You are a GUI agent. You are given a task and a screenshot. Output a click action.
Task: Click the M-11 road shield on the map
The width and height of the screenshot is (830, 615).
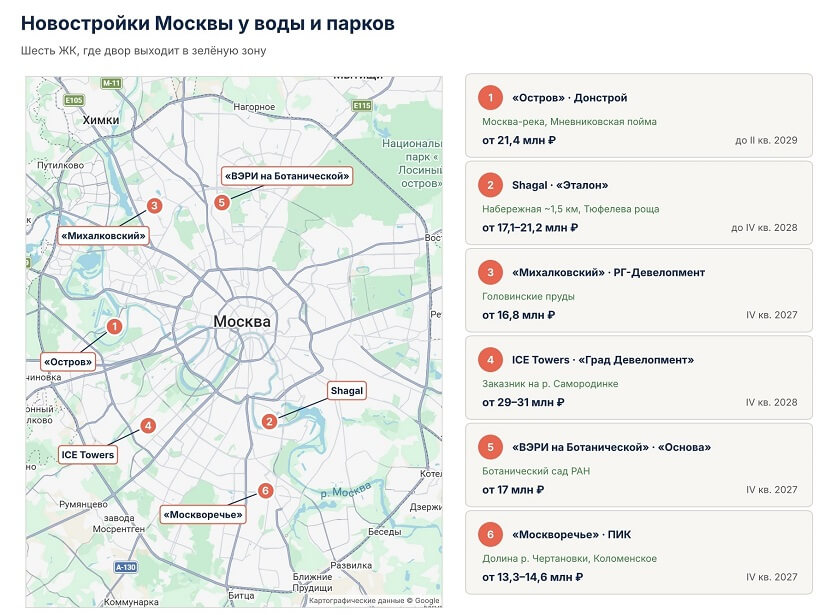coord(112,83)
